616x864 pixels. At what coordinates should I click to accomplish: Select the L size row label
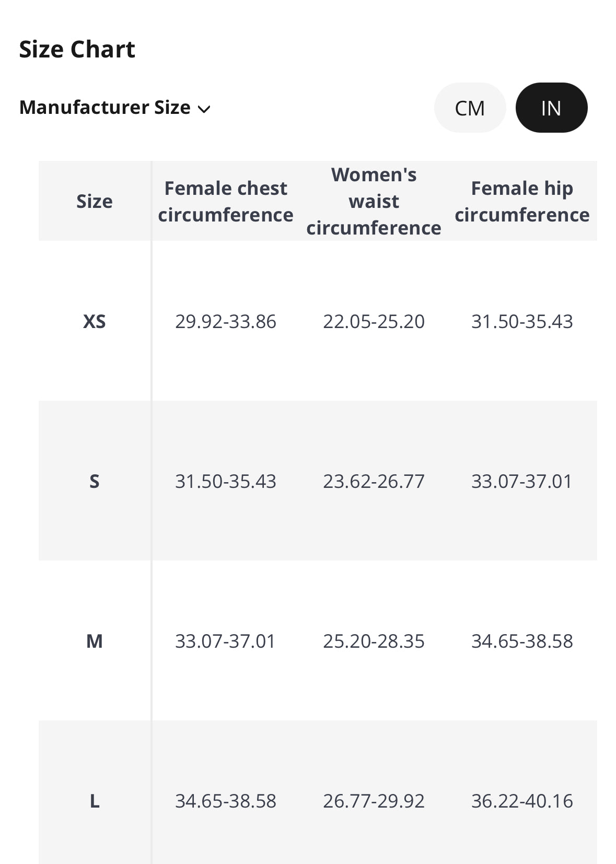95,801
